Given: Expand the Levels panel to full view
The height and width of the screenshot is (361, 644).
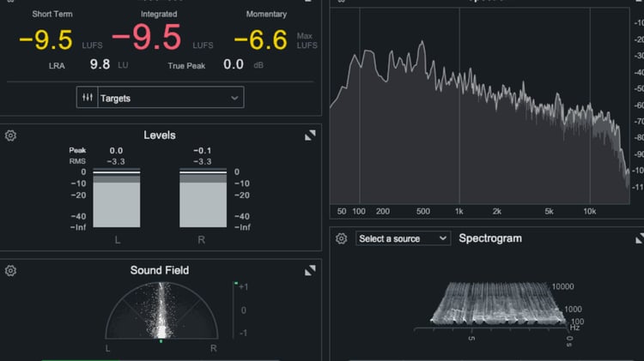Looking at the screenshot, I should (310, 135).
